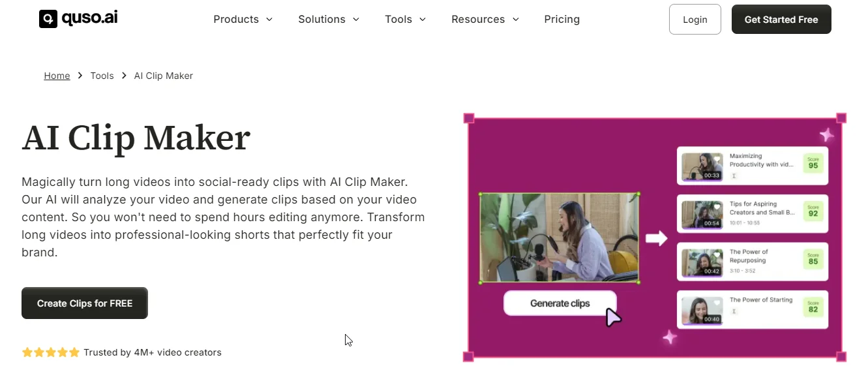
Task: Click the Create Clips for FREE button
Action: tap(84, 303)
